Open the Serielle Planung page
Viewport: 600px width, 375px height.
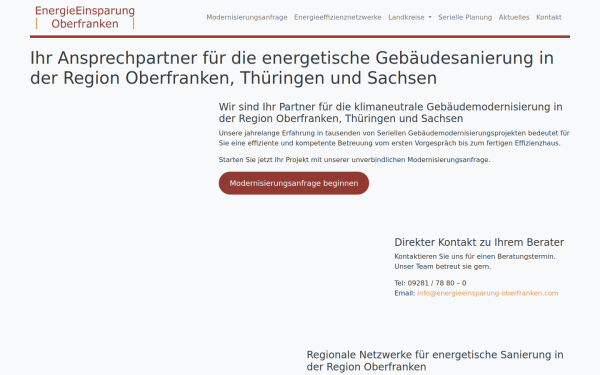pos(465,17)
